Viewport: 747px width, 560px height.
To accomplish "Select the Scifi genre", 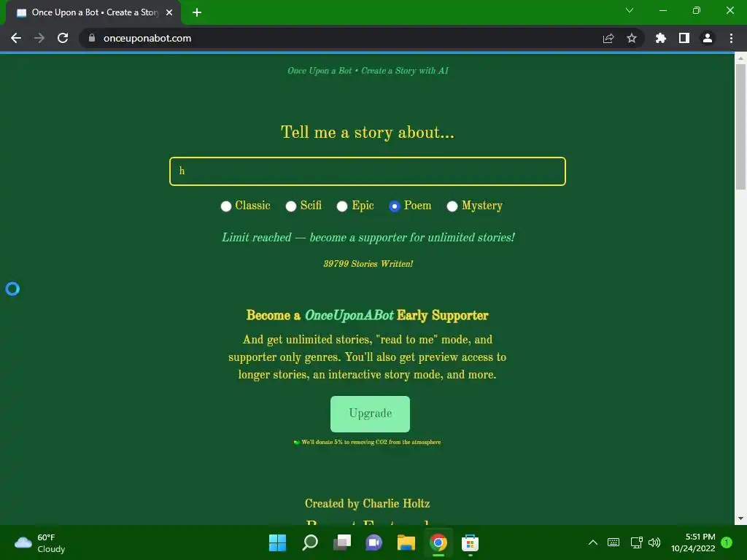I will (290, 206).
